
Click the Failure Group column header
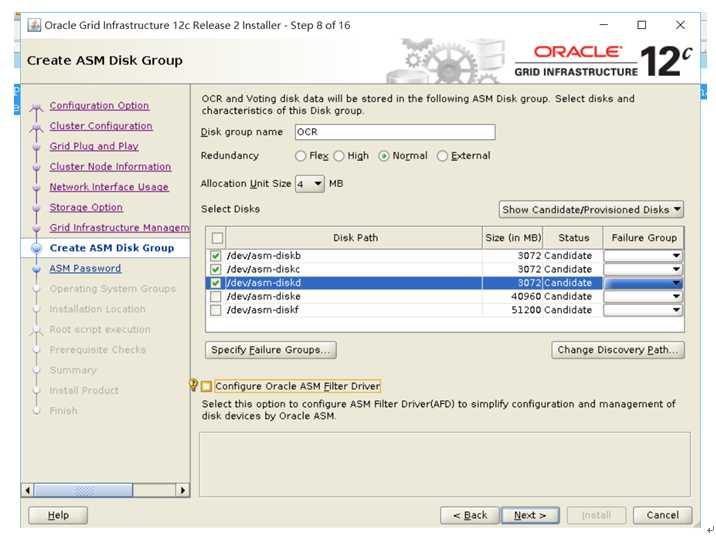tap(644, 238)
